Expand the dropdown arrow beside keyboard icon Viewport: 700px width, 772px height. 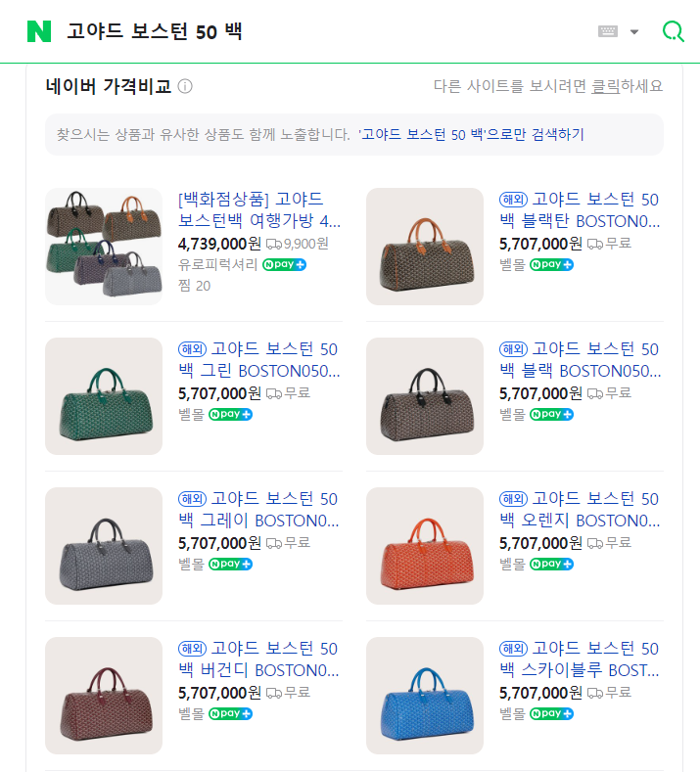tap(634, 32)
